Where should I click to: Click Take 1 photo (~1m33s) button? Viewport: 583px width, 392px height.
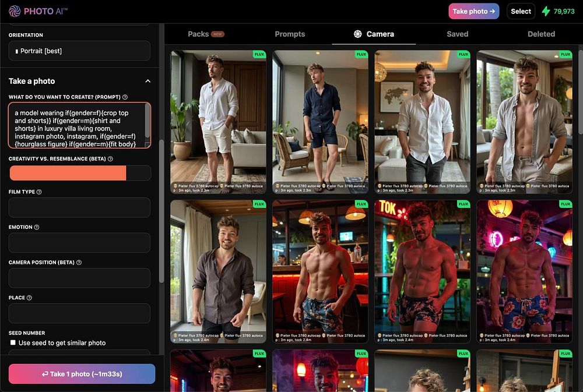[x=82, y=374]
